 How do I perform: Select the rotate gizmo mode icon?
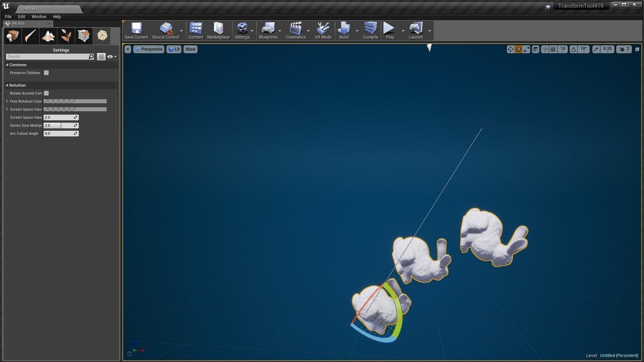tap(518, 49)
